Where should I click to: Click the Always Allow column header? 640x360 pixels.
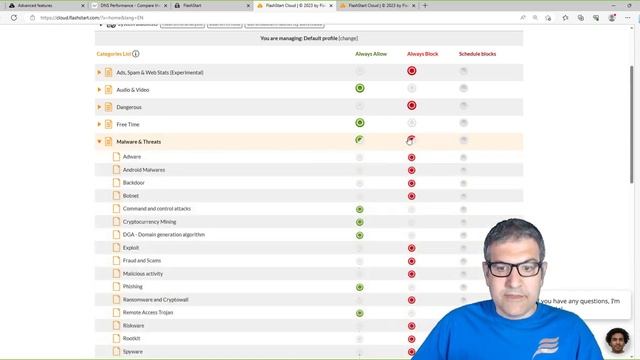(x=371, y=53)
